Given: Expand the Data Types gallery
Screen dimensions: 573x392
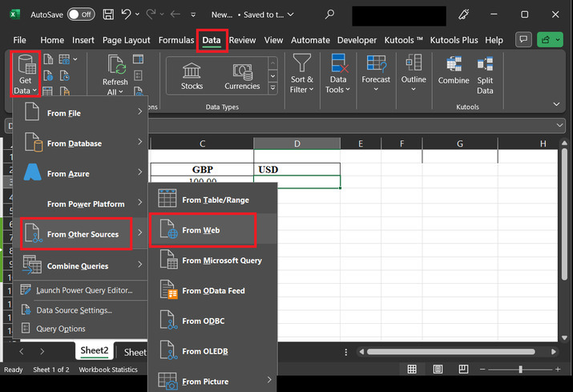Looking at the screenshot, I should 272,88.
